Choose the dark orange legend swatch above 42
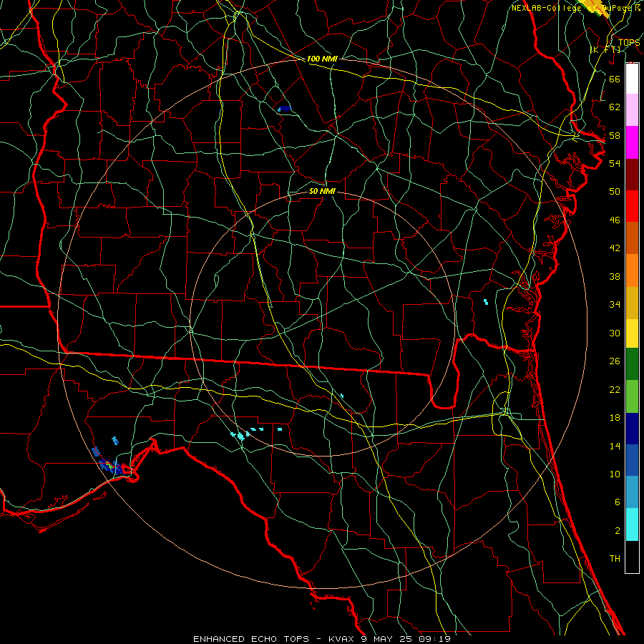The height and width of the screenshot is (644, 644). click(x=632, y=238)
